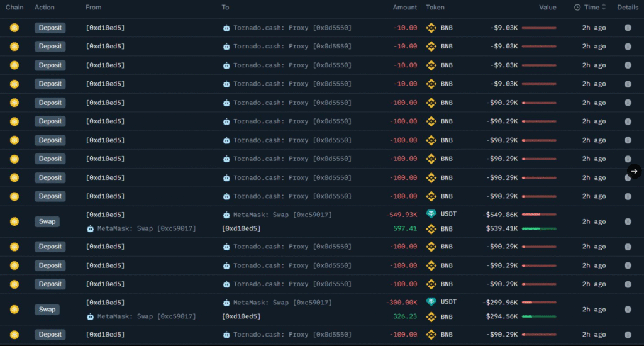Click the robot icon before MetaMask in the To column, -300.00K swap
The height and width of the screenshot is (346, 644).
coord(226,303)
